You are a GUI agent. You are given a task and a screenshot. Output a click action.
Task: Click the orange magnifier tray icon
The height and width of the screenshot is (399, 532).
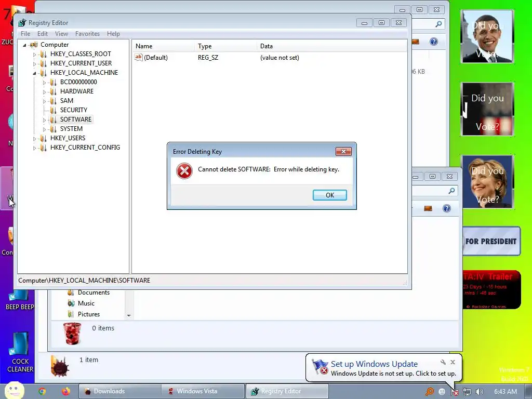tap(430, 392)
